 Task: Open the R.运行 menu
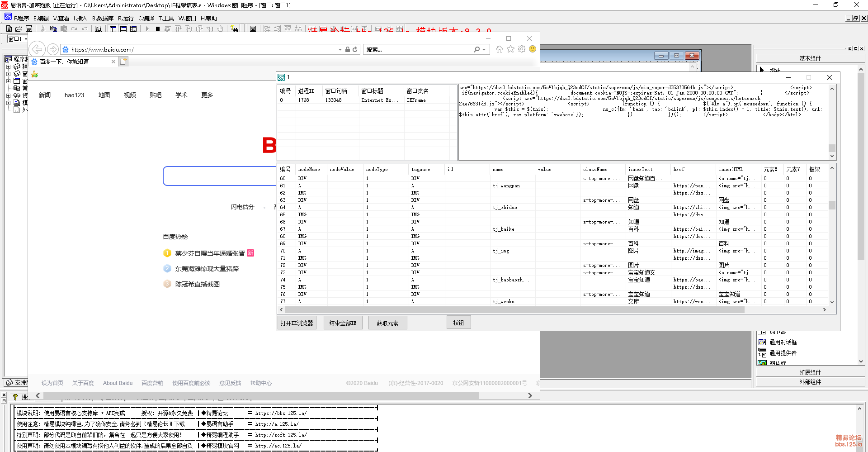coord(126,18)
